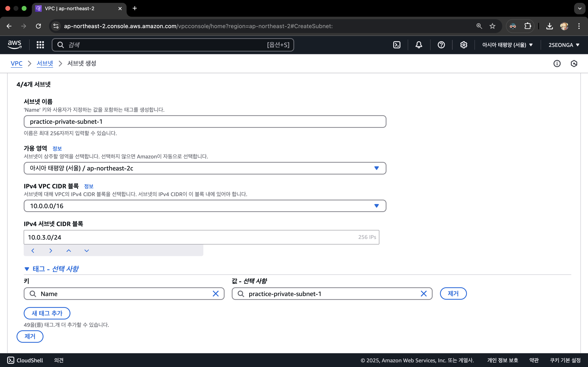Click the info panel icon near breadcrumb

(557, 64)
